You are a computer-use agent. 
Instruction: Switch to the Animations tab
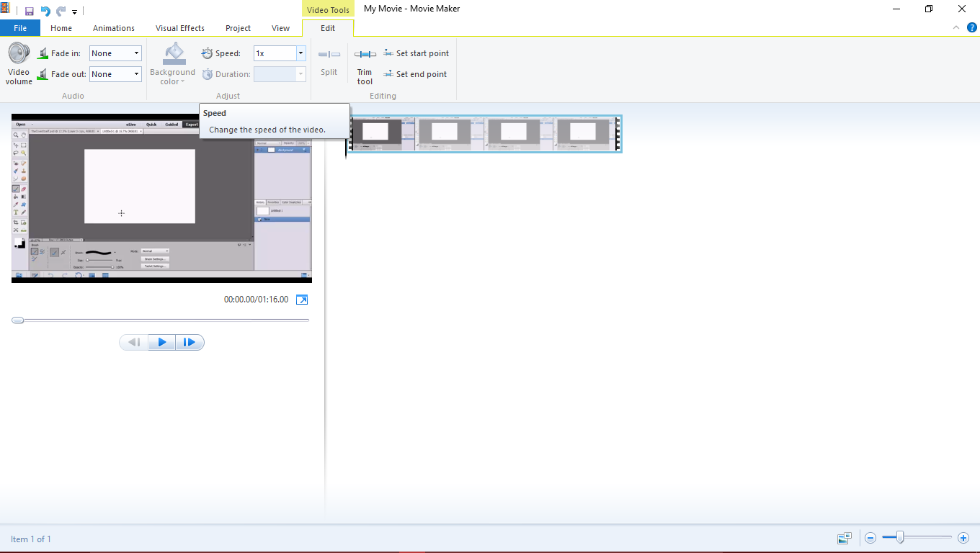click(x=114, y=28)
